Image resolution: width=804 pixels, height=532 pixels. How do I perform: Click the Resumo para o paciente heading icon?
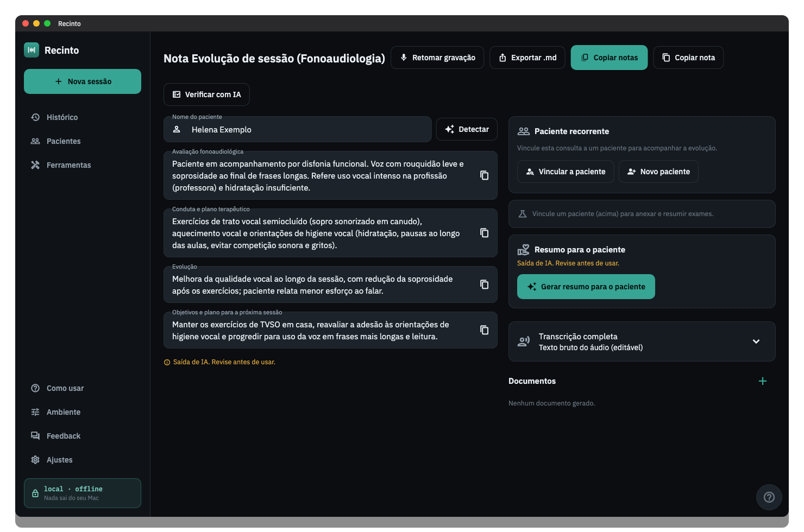point(524,250)
